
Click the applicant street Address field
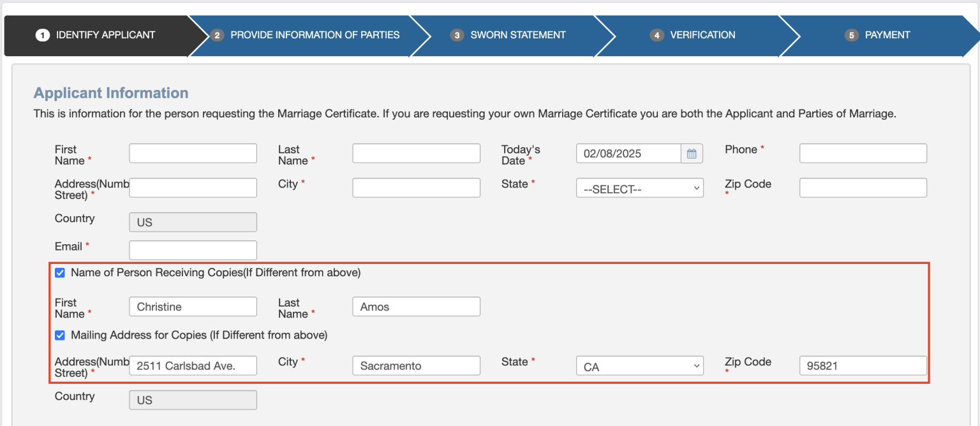[193, 188]
